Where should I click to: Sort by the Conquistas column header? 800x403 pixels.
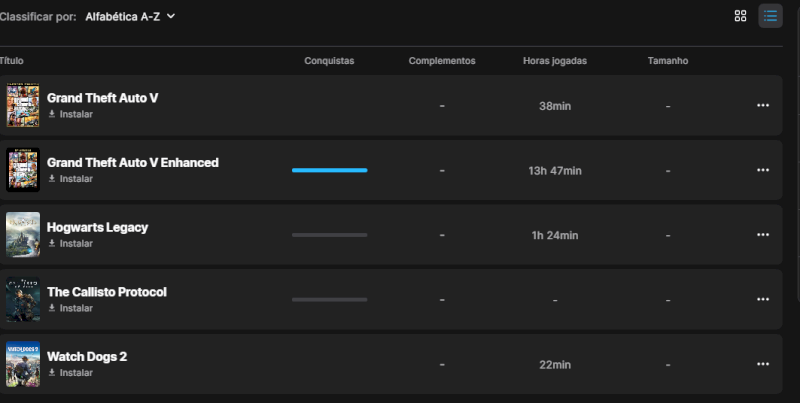[x=329, y=61]
